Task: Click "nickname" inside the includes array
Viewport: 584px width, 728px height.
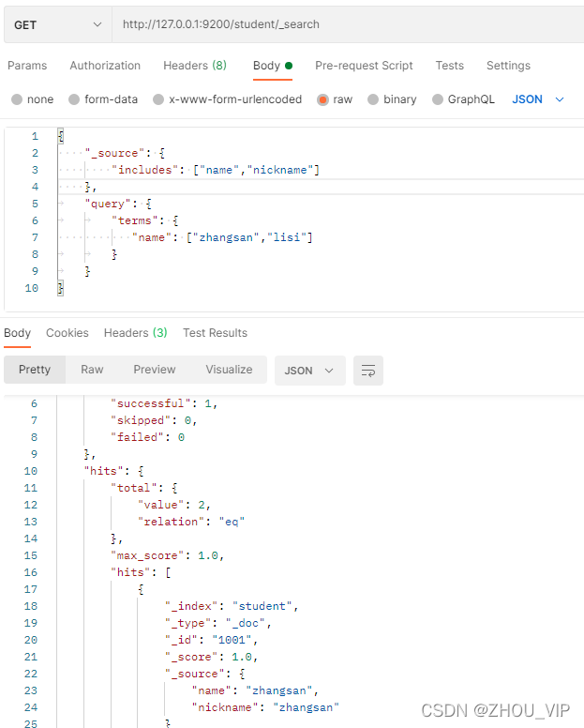Action: tap(279, 170)
